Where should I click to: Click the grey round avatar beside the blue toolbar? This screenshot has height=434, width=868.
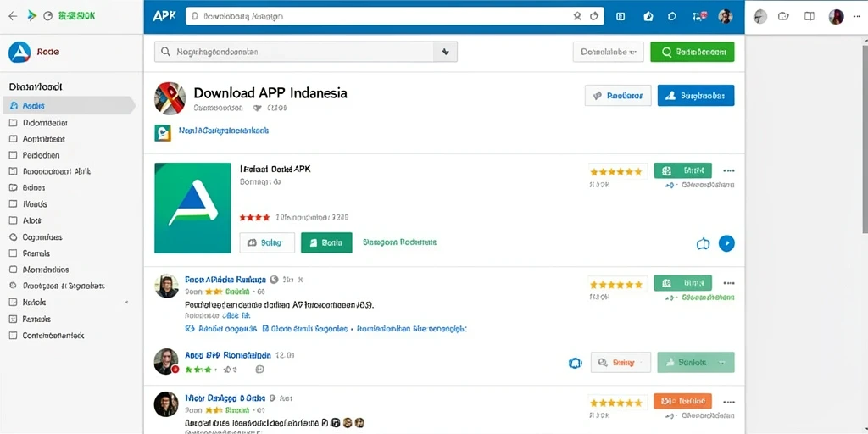pos(760,17)
